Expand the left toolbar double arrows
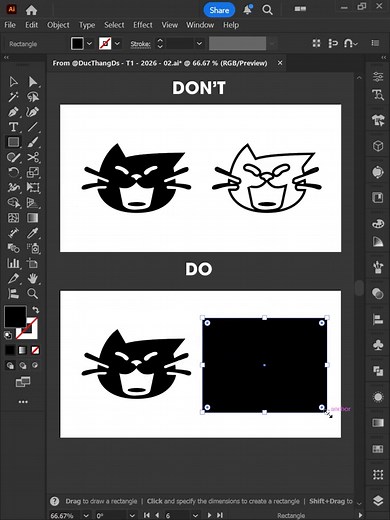 (x=6, y=57)
